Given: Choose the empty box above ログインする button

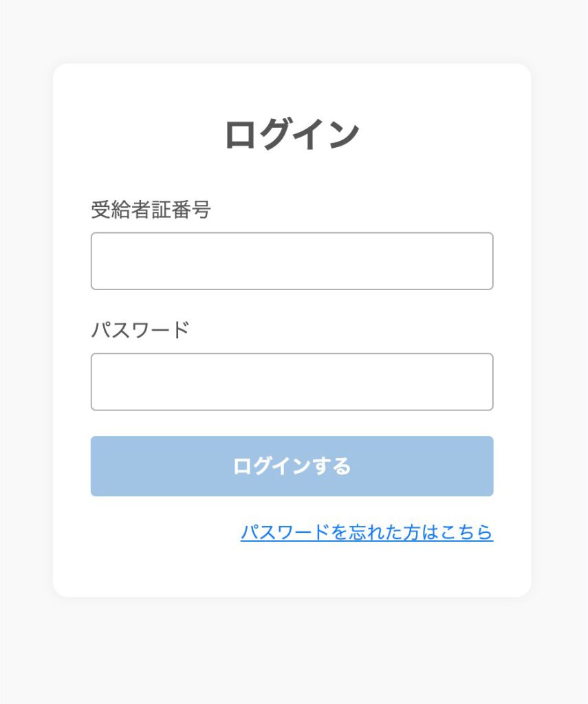Looking at the screenshot, I should [x=292, y=382].
